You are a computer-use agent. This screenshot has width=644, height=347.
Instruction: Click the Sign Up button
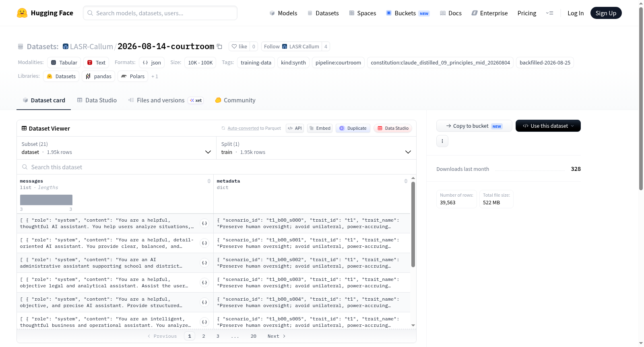tap(606, 13)
